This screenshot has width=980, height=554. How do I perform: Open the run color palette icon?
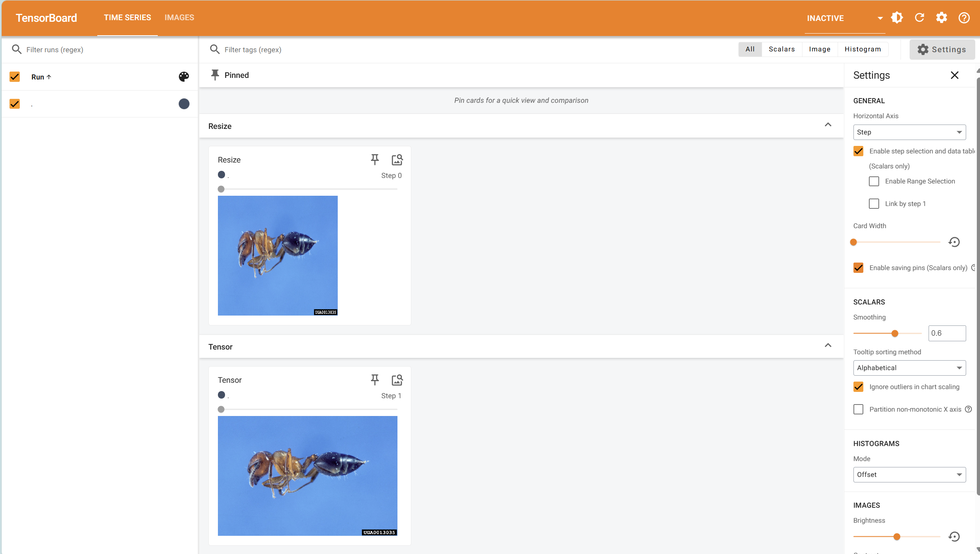[x=184, y=77]
